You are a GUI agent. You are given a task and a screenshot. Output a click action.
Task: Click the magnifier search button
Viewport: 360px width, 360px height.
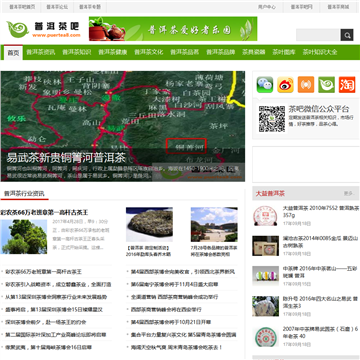[x=347, y=35]
